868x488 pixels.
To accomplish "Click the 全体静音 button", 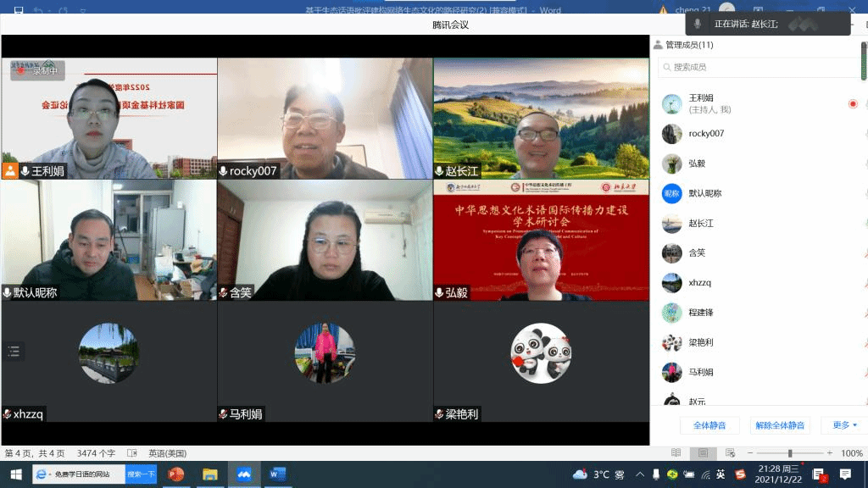I will click(x=709, y=425).
